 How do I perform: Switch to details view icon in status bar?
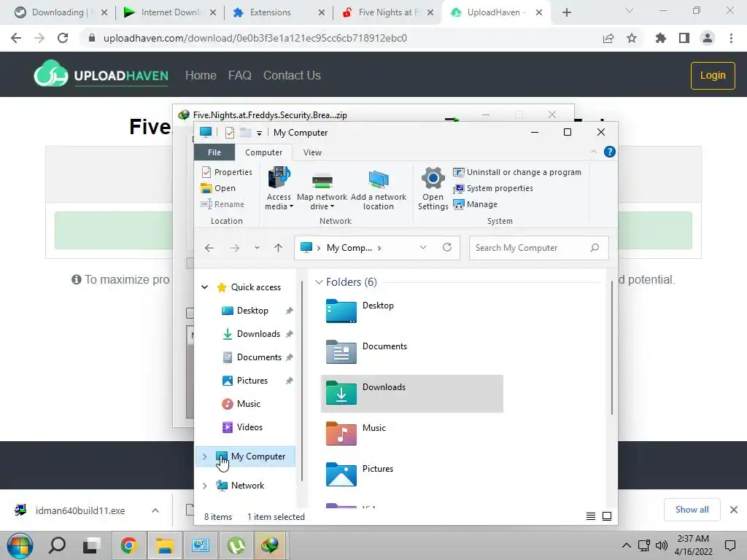pyautogui.click(x=591, y=516)
